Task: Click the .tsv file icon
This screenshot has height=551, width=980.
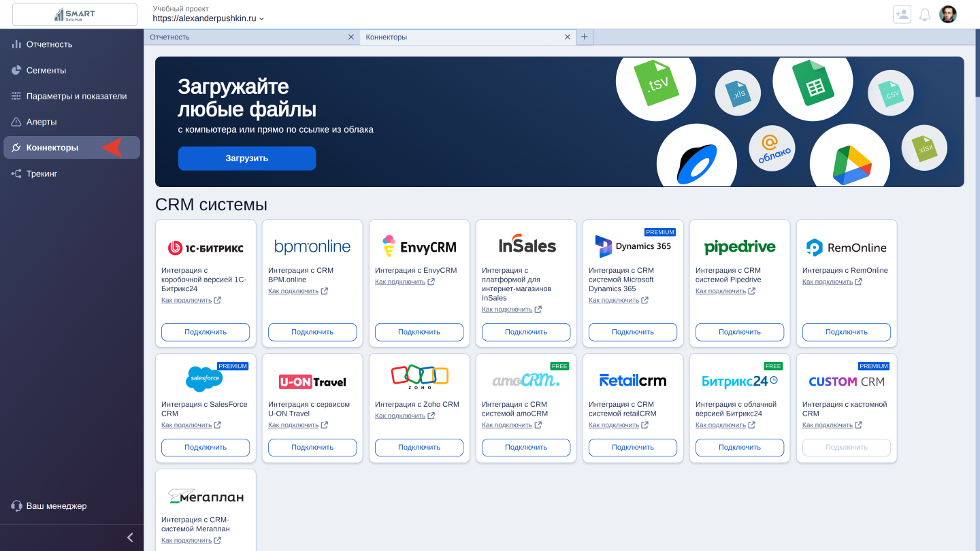Action: [655, 82]
